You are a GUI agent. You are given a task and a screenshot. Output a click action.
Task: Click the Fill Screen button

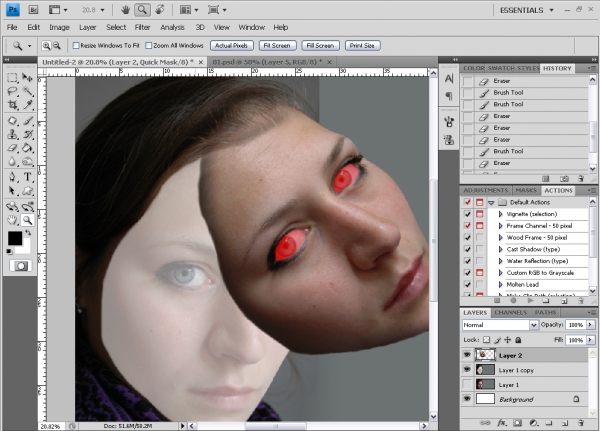point(320,46)
